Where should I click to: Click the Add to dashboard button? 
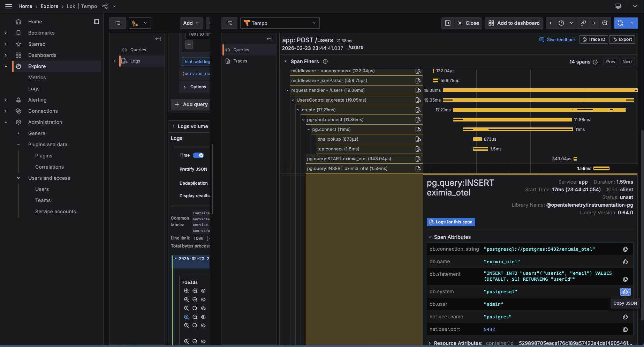tap(514, 23)
